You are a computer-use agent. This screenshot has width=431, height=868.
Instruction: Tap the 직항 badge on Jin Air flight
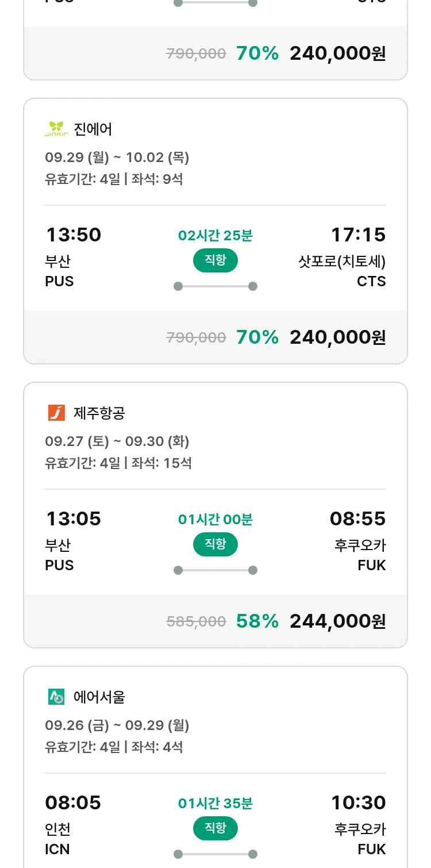click(215, 260)
